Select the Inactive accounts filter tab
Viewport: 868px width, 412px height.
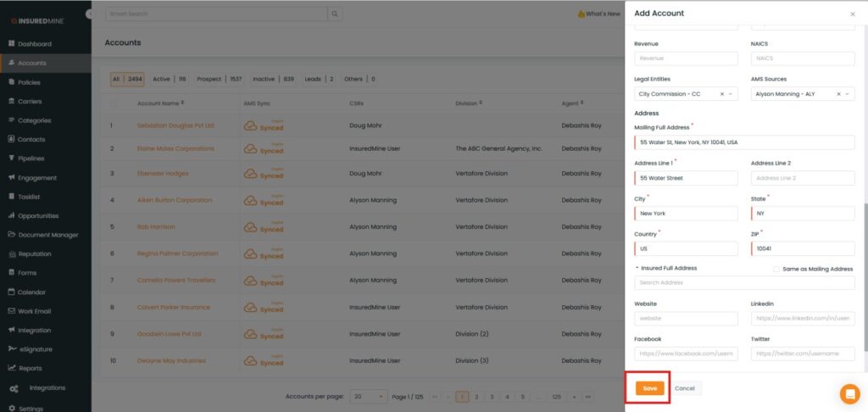tap(264, 79)
